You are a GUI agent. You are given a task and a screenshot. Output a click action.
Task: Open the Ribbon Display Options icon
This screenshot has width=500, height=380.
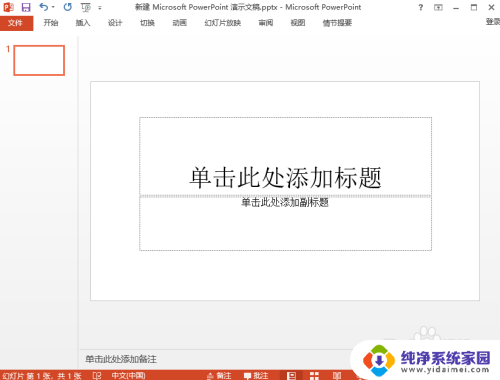click(x=438, y=7)
